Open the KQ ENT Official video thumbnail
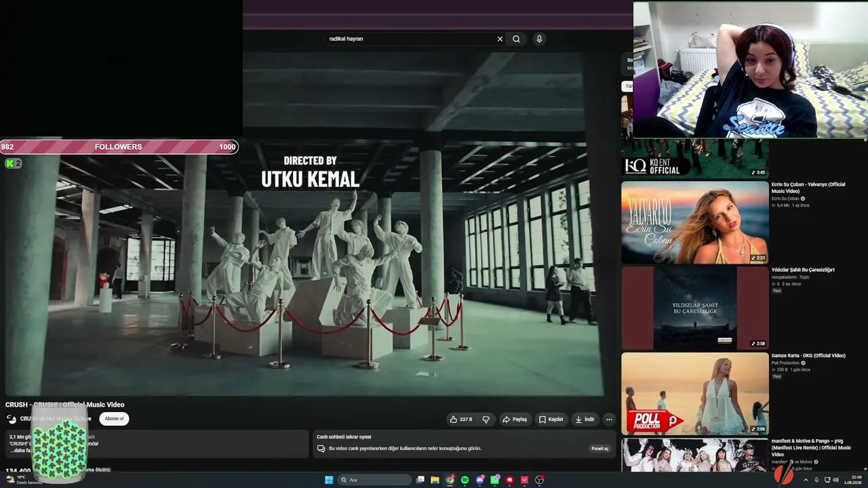The width and height of the screenshot is (868, 488). (x=695, y=158)
